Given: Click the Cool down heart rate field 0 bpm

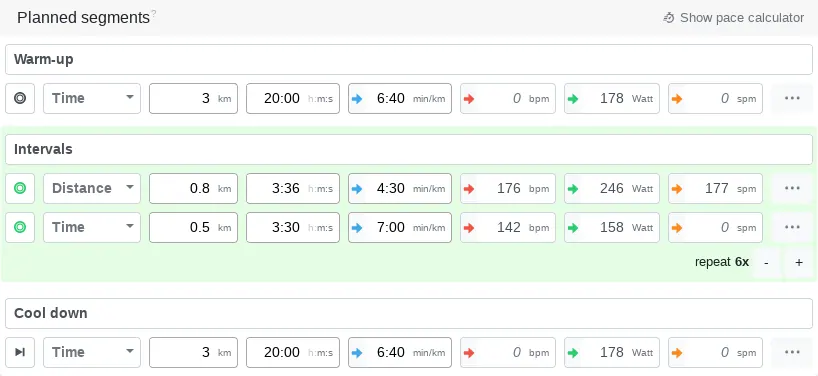Looking at the screenshot, I should click(x=508, y=353).
